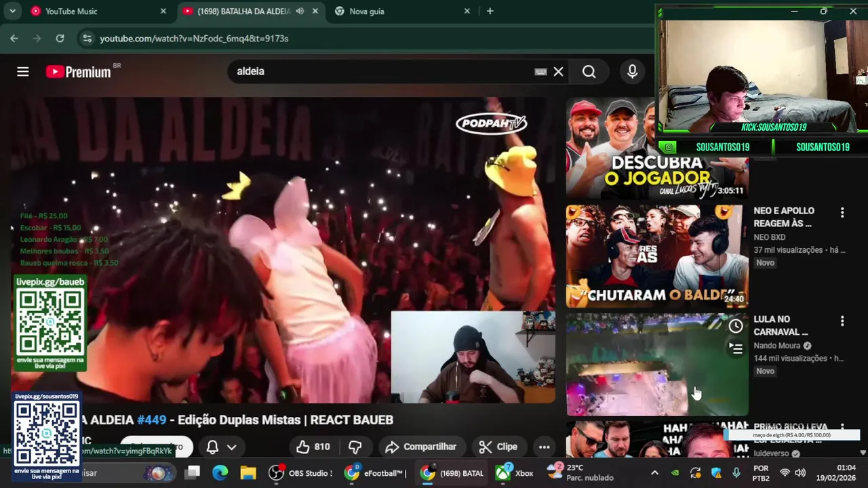This screenshot has width=868, height=488.
Task: Play the LULA NO CARNAVAL preview thumbnail
Action: [657, 364]
